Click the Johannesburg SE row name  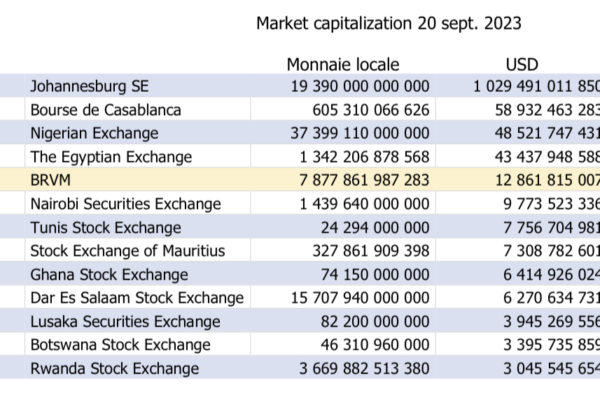[x=90, y=86]
